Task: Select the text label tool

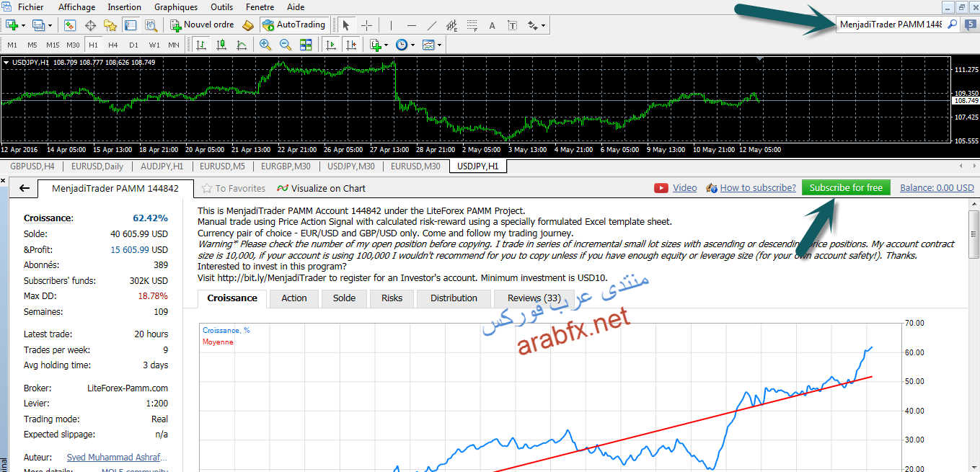Action: [x=513, y=25]
